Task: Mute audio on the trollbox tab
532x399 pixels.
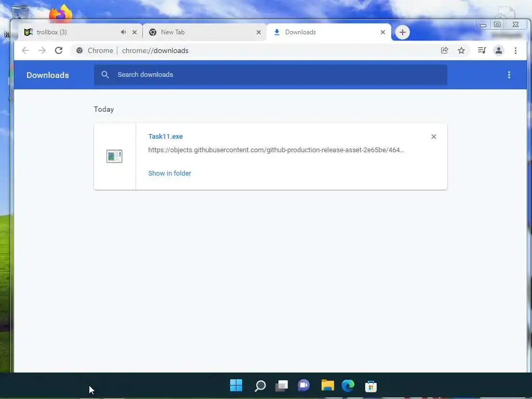Action: (123, 32)
